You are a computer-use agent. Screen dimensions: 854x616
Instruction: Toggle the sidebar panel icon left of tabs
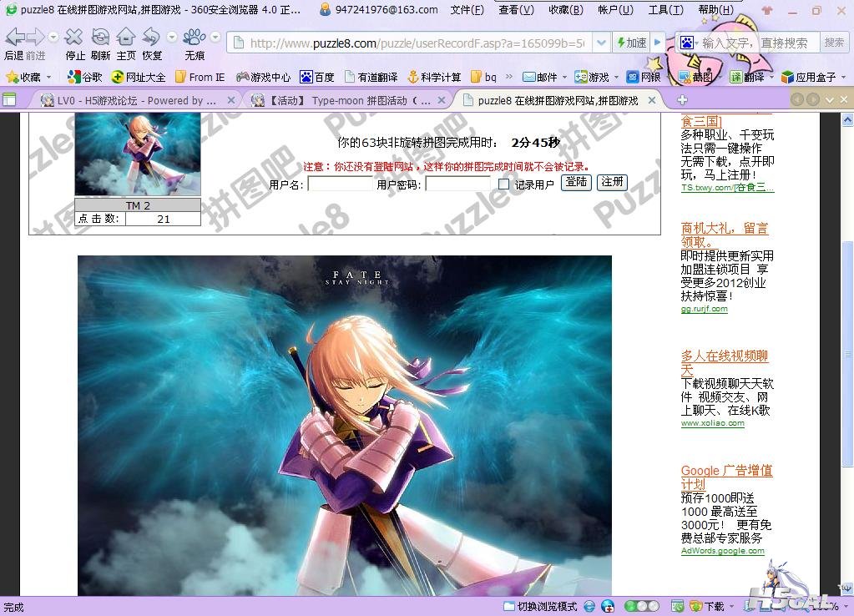9,99
